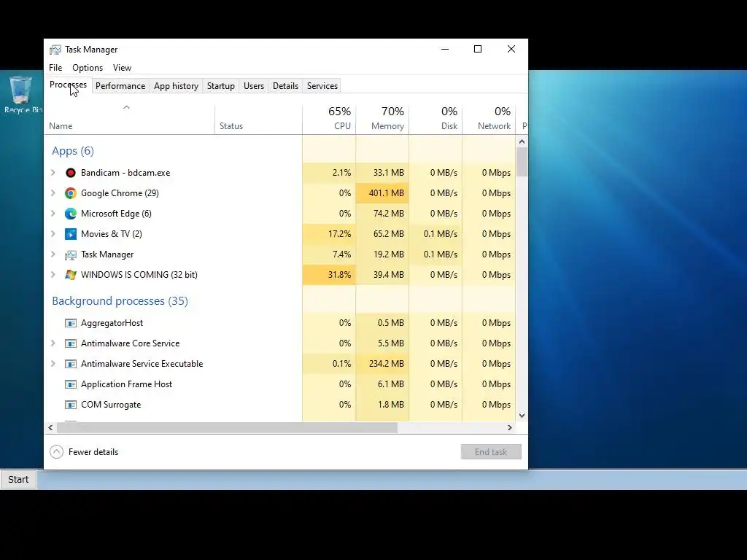Click the Antimalware Service Executable icon
This screenshot has height=560, width=747.
coord(71,365)
